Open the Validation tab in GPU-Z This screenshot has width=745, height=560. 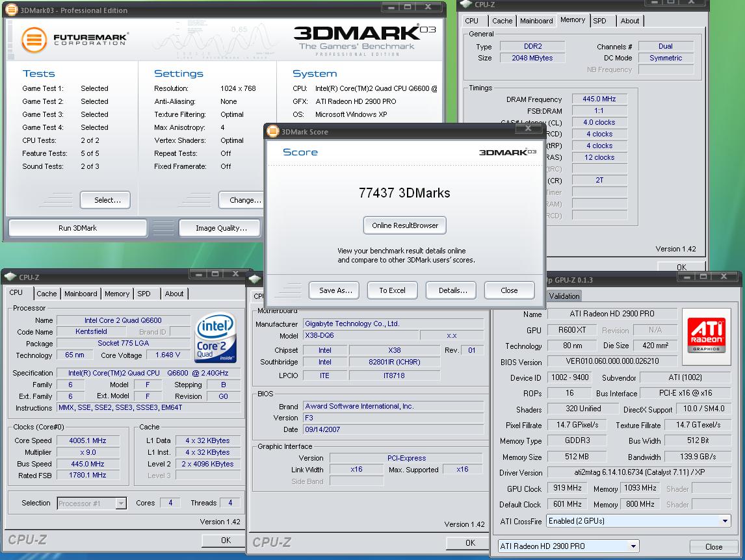(564, 296)
